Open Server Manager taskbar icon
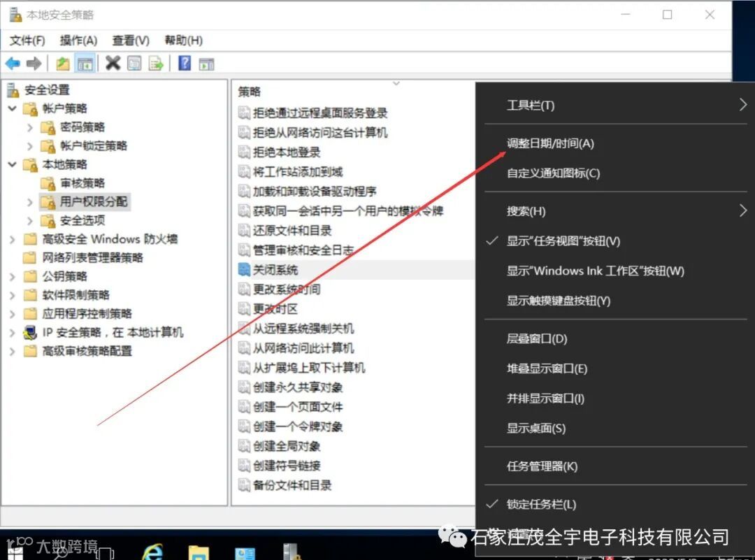Image resolution: width=755 pixels, height=560 pixels. (245, 553)
